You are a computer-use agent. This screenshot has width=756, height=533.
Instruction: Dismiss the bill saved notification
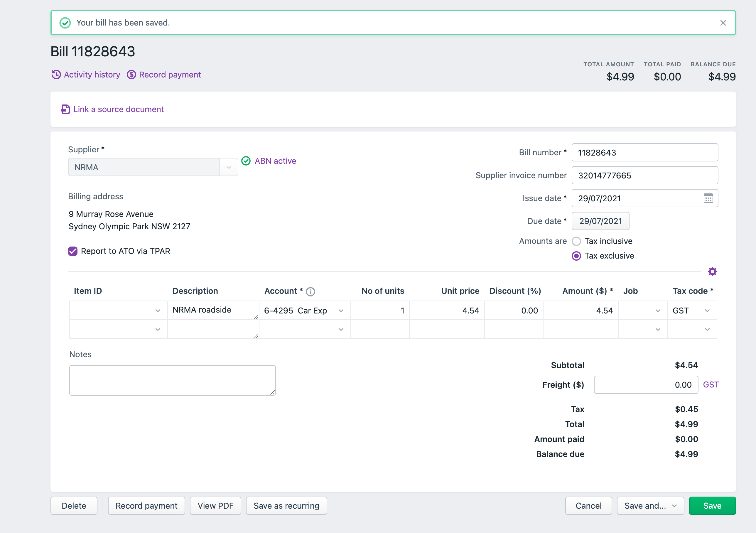[723, 23]
